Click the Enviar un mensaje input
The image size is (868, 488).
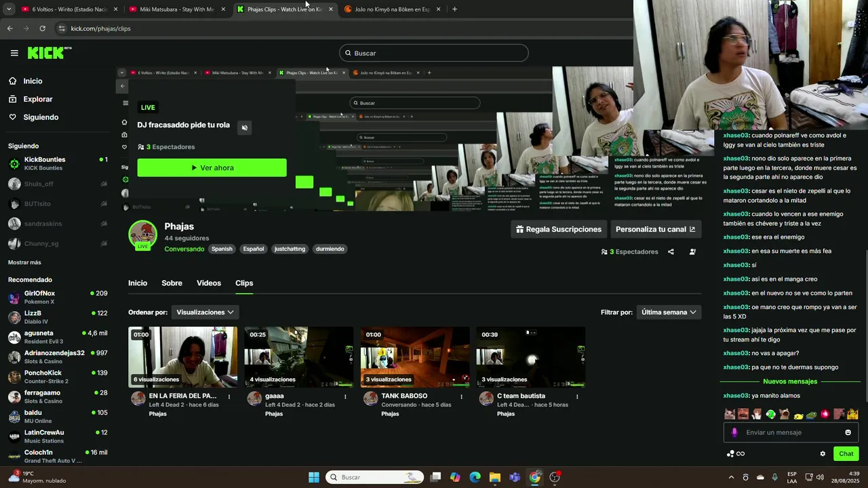coord(791,432)
